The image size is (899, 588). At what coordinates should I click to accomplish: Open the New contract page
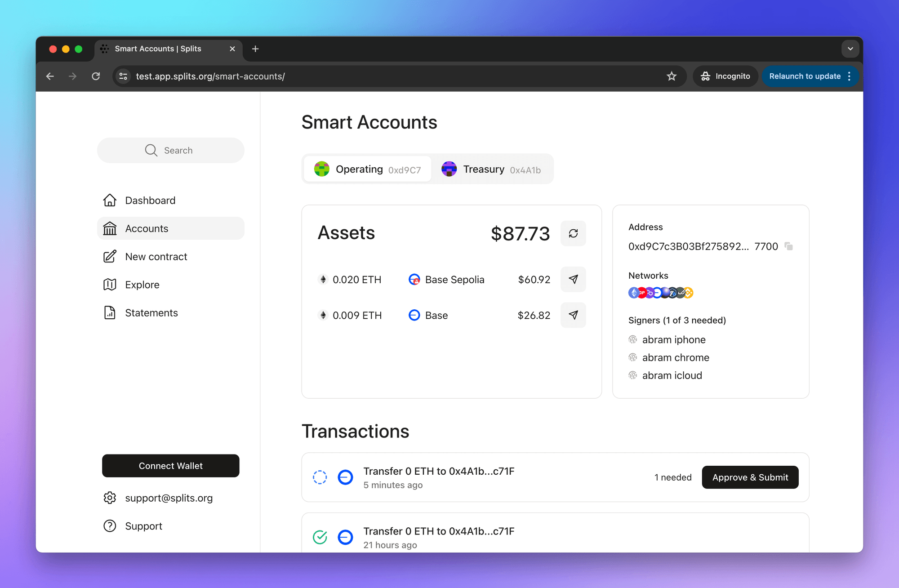tap(156, 256)
